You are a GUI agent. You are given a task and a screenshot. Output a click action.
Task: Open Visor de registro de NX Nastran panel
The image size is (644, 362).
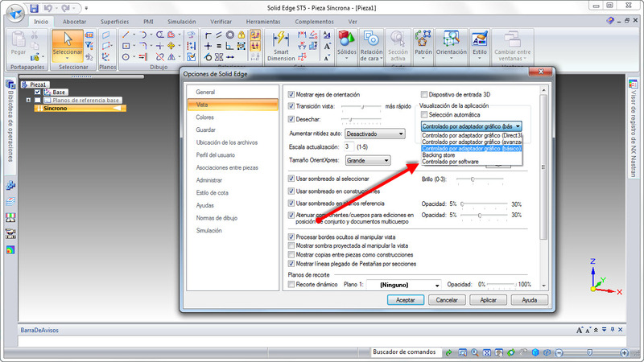pyautogui.click(x=633, y=130)
